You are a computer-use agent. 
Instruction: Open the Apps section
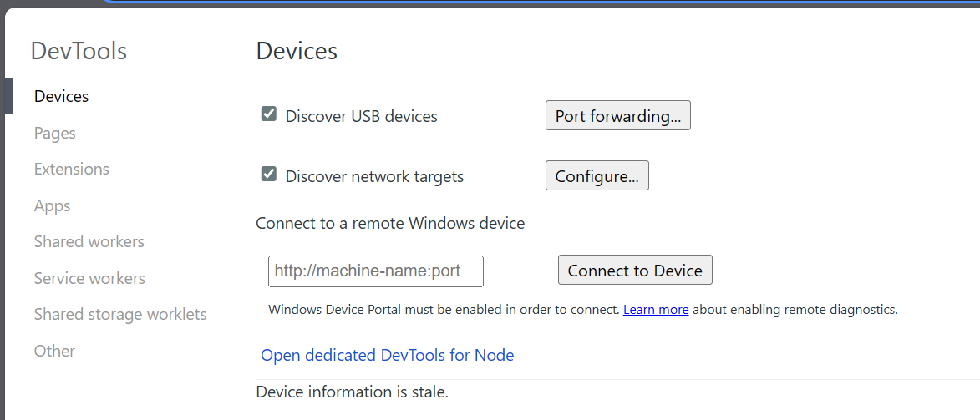point(52,205)
